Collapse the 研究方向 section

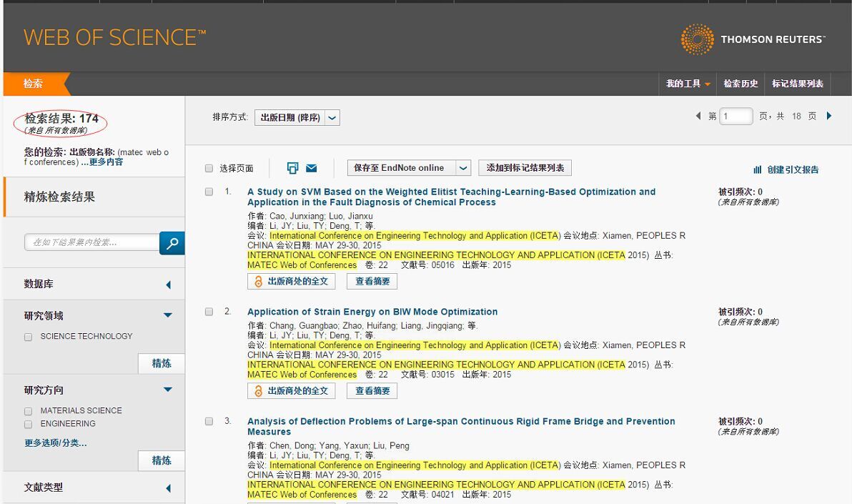click(x=168, y=390)
